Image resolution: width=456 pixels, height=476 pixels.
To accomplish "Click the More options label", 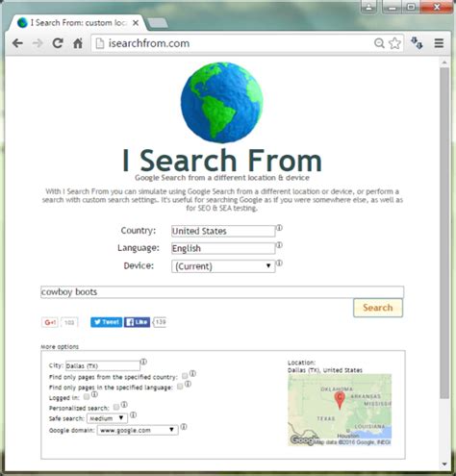I will [x=60, y=346].
